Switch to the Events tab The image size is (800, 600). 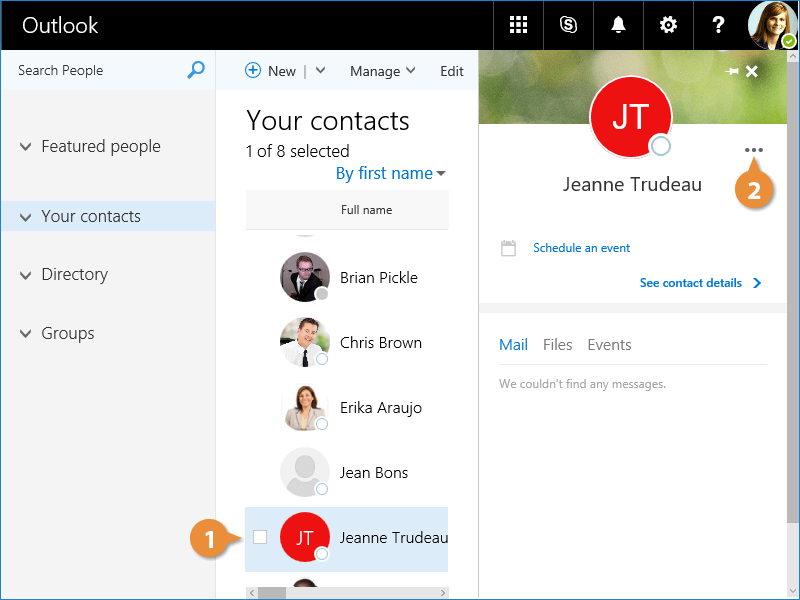tap(609, 345)
